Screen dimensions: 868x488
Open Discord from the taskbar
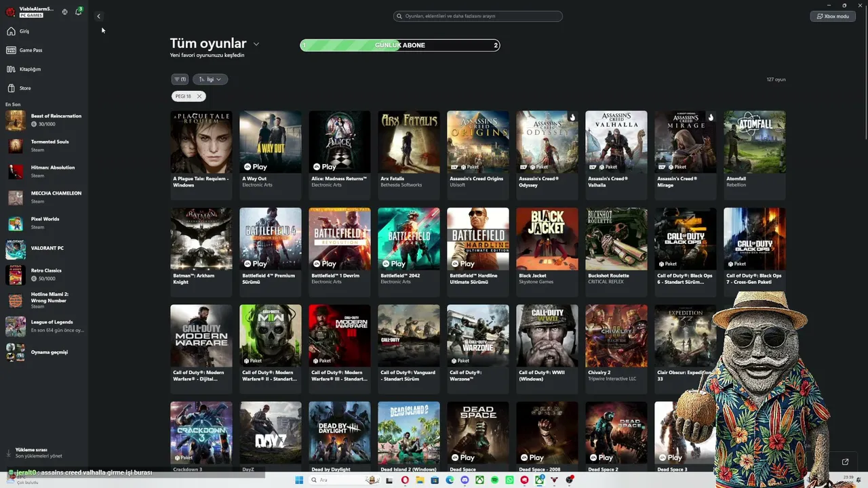pyautogui.click(x=465, y=480)
